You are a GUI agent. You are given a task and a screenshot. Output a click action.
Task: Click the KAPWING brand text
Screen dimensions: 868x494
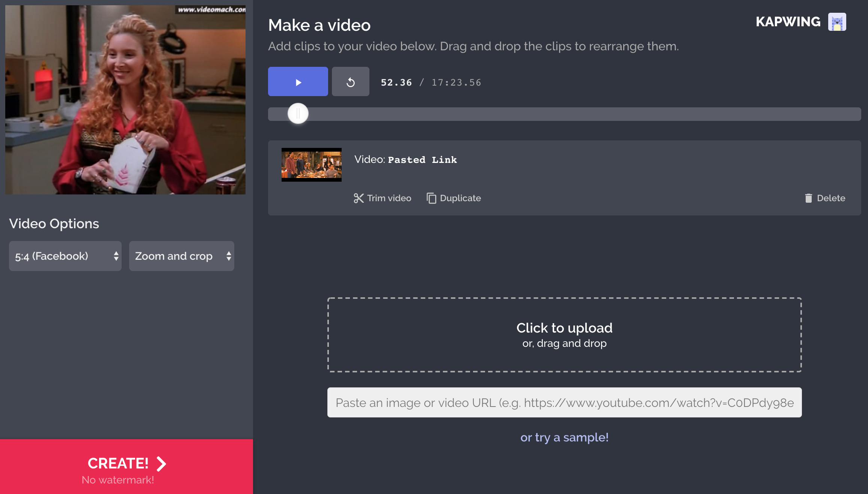(788, 22)
